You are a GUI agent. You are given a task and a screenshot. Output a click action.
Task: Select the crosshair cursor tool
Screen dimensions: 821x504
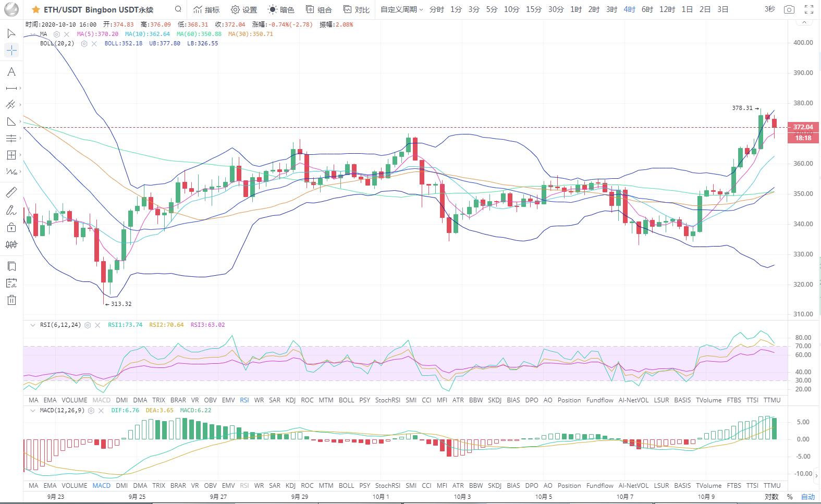coord(11,50)
